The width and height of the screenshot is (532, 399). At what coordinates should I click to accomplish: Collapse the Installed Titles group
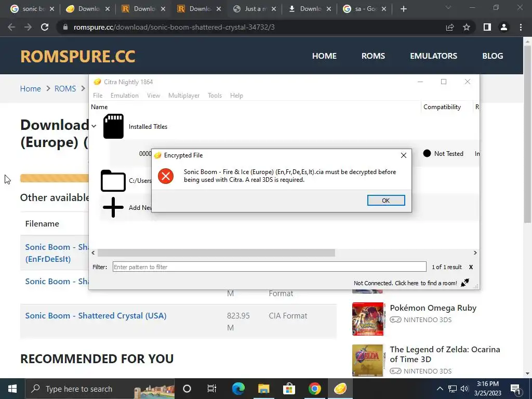pos(94,126)
